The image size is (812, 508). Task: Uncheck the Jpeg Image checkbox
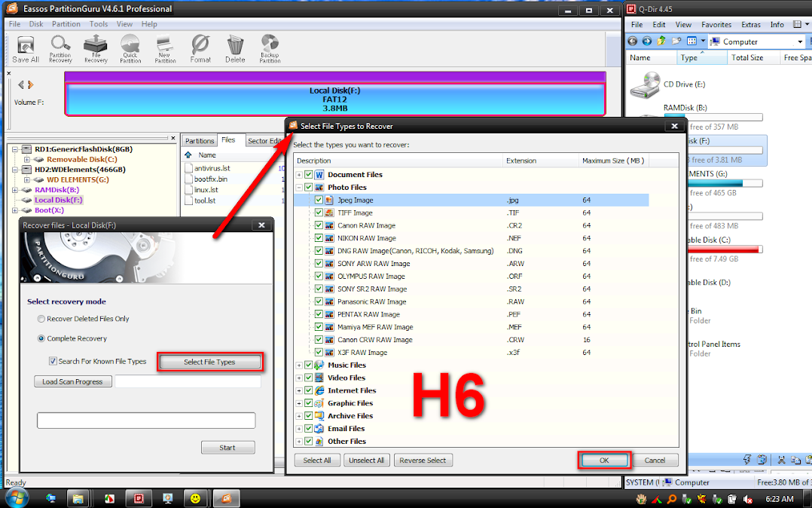pyautogui.click(x=319, y=200)
